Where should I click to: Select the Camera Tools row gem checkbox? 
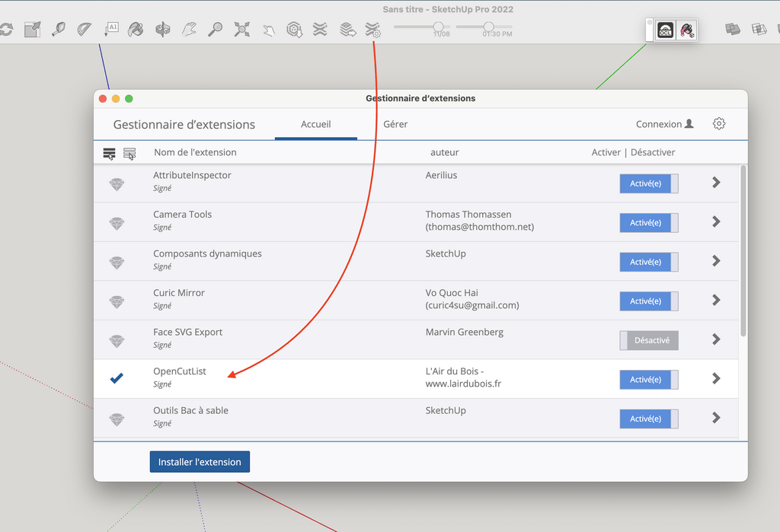117,224
